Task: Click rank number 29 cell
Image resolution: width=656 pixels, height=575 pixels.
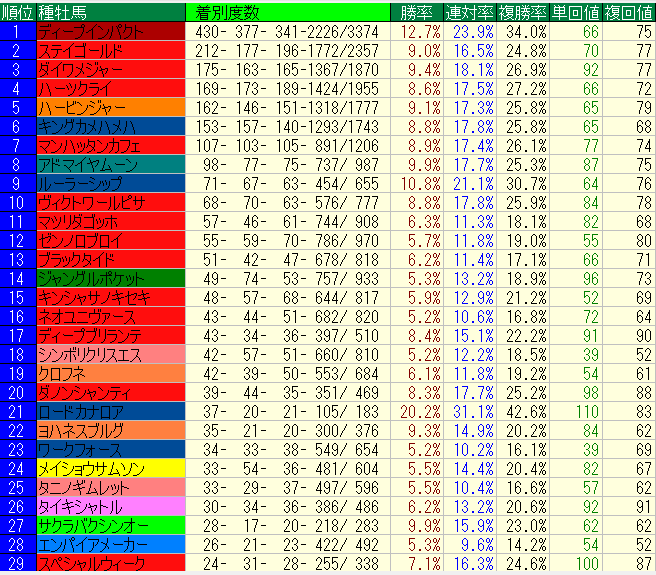Action: point(18,564)
